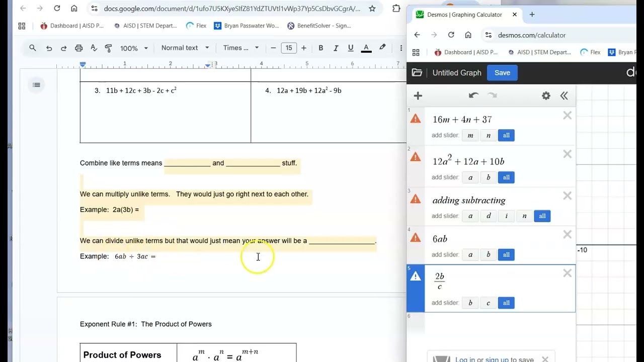Screen dimensions: 644x362
Task: Click the font size field showing 15
Action: click(289, 48)
